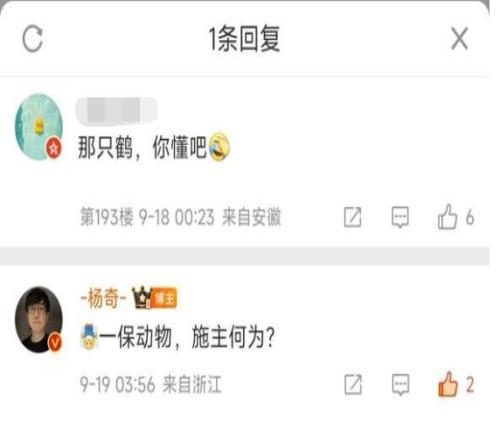
Task: Unlike the orange thumbs-up with 2 likes
Action: (448, 384)
